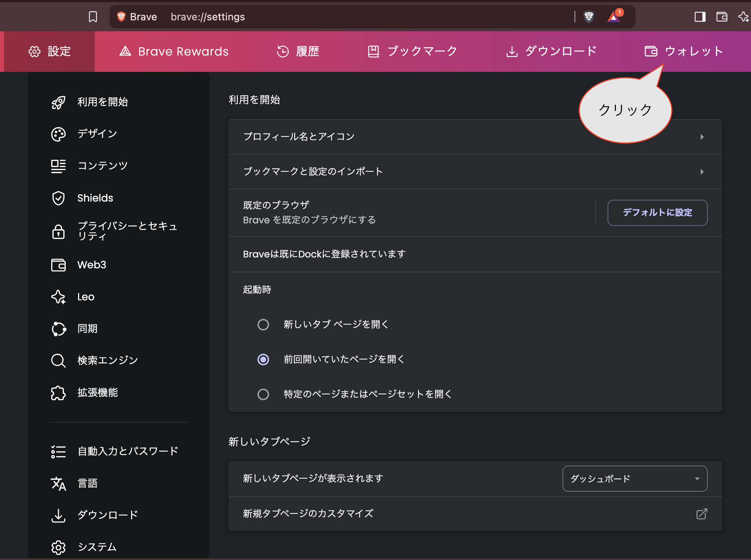The width and height of the screenshot is (751, 560).
Task: Click the 拡張機能 label in sidebar
Action: pyautogui.click(x=98, y=392)
